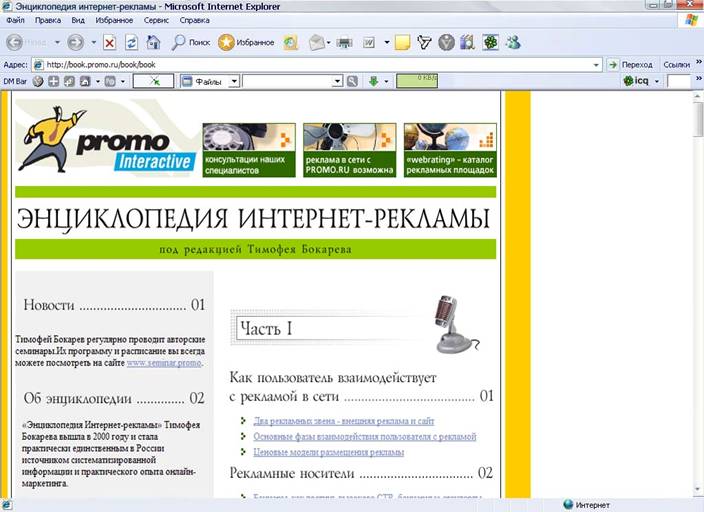
Task: Open the media/history toolbar icon
Action: [x=291, y=43]
